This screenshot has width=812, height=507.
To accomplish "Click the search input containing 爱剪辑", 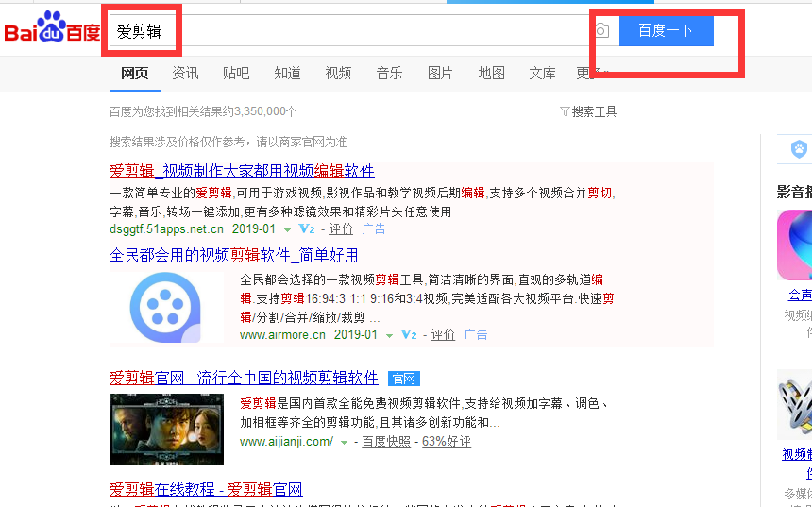I will tap(359, 31).
